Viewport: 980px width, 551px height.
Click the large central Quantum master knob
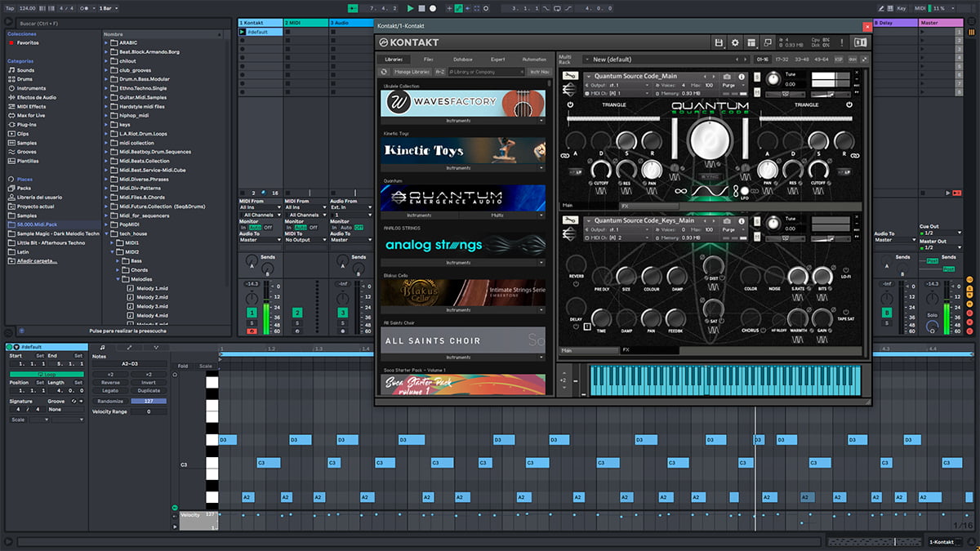[x=708, y=139]
